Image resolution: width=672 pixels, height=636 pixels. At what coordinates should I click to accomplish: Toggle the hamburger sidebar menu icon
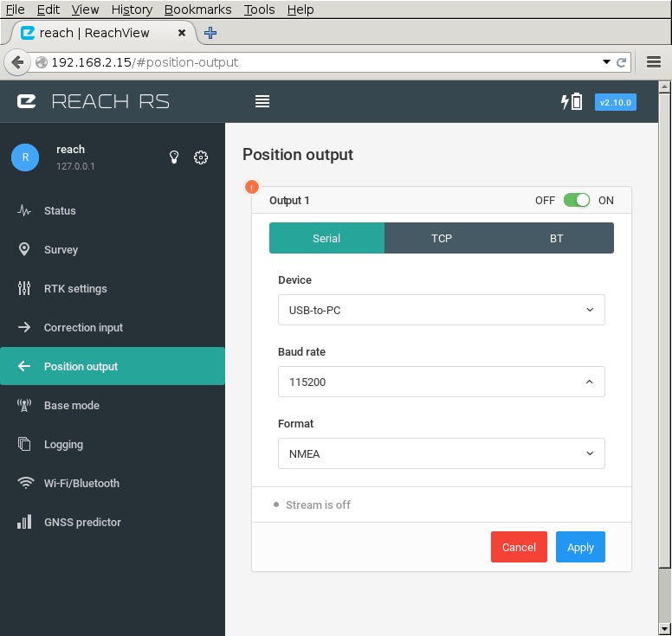point(262,101)
